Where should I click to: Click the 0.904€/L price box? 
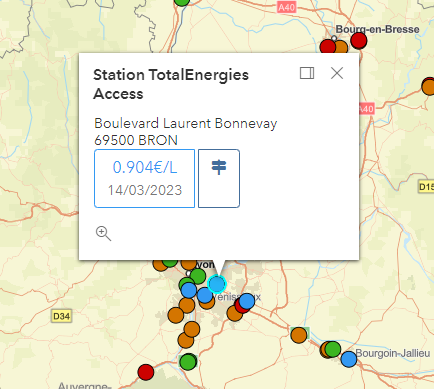point(145,178)
